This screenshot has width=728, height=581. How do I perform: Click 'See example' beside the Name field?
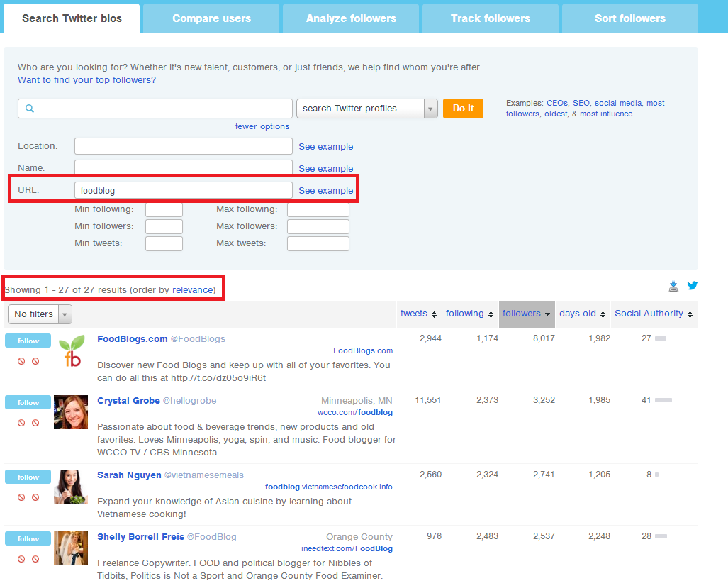[326, 169]
